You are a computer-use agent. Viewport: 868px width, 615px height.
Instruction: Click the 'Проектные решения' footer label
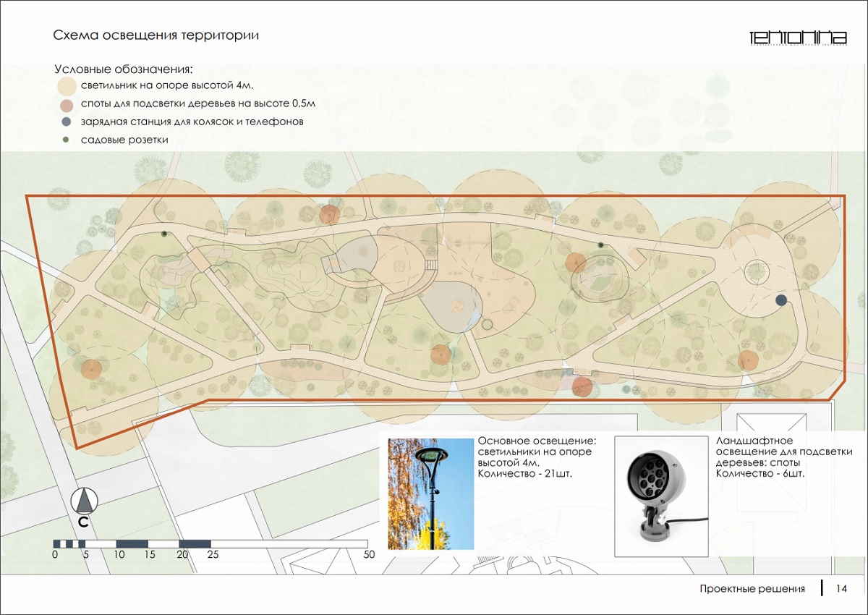tap(752, 589)
